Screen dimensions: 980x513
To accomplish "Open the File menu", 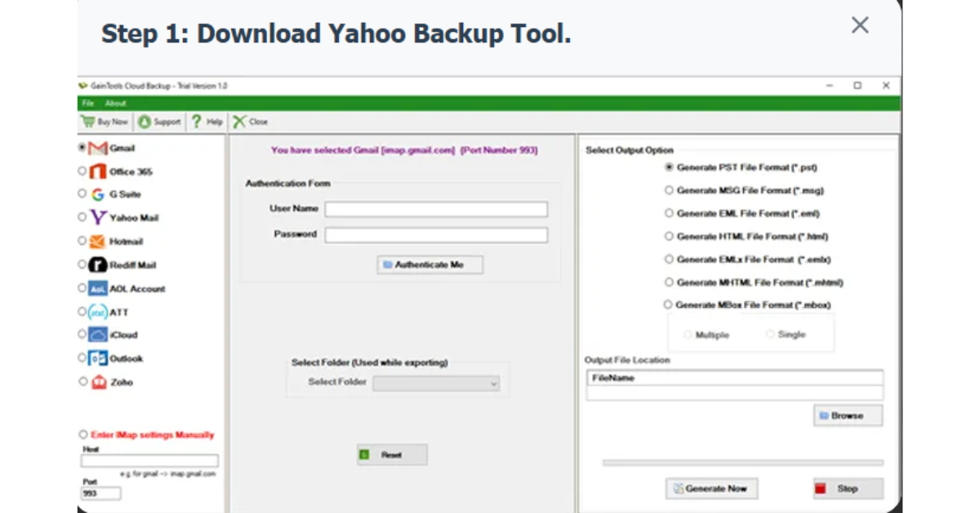I will pyautogui.click(x=88, y=104).
